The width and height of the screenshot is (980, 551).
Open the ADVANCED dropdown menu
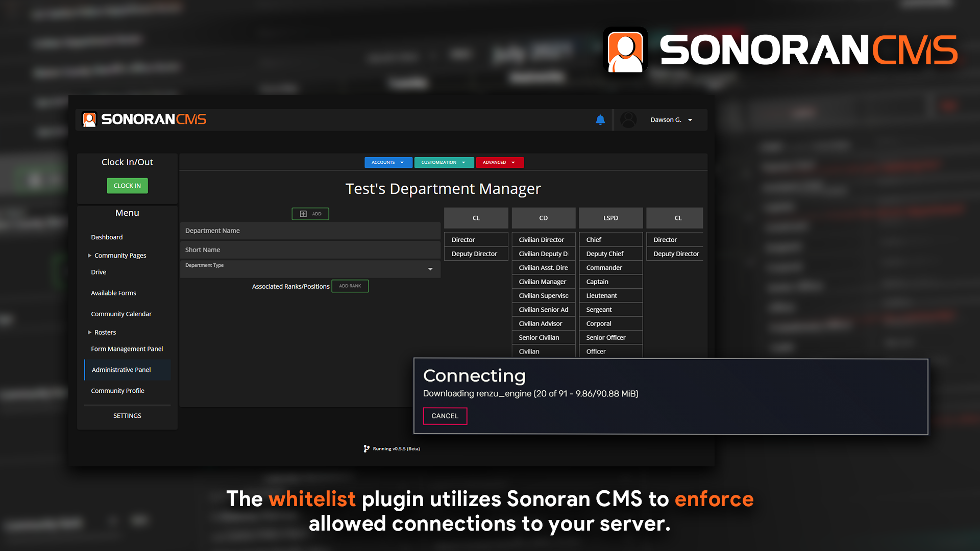tap(500, 162)
